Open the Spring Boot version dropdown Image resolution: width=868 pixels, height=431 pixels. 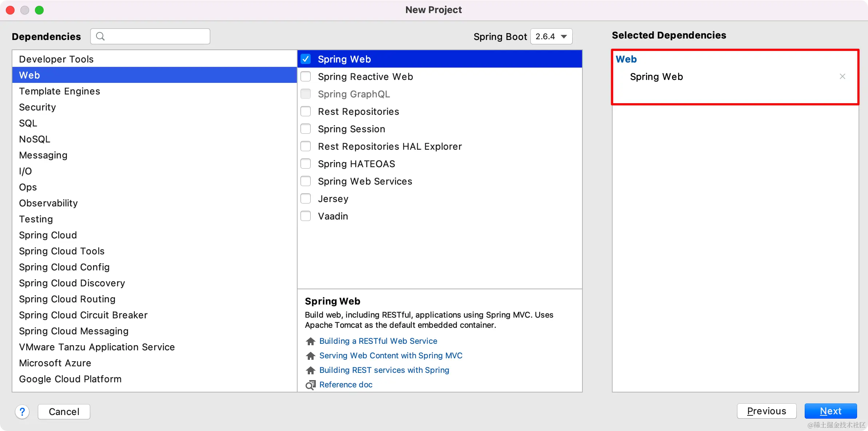click(x=551, y=36)
